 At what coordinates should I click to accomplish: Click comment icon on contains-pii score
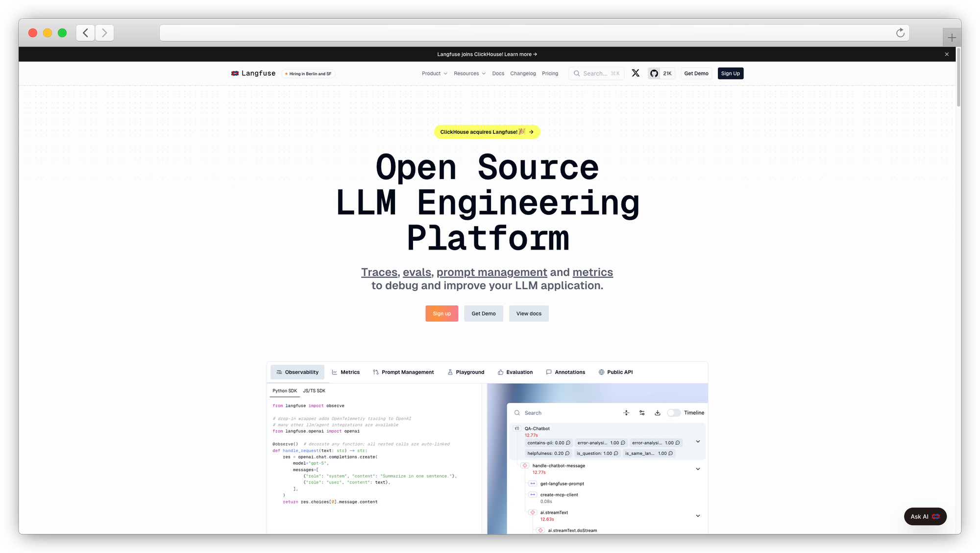pos(568,443)
